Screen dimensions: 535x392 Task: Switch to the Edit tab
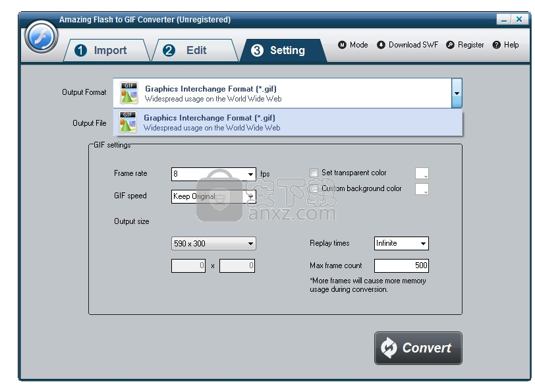(x=195, y=50)
